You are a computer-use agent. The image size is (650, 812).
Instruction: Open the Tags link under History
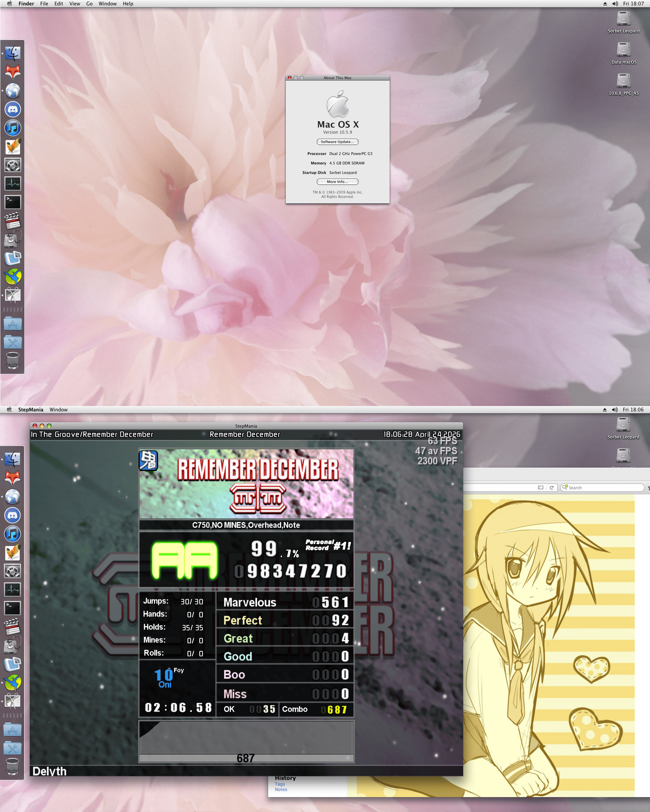280,784
